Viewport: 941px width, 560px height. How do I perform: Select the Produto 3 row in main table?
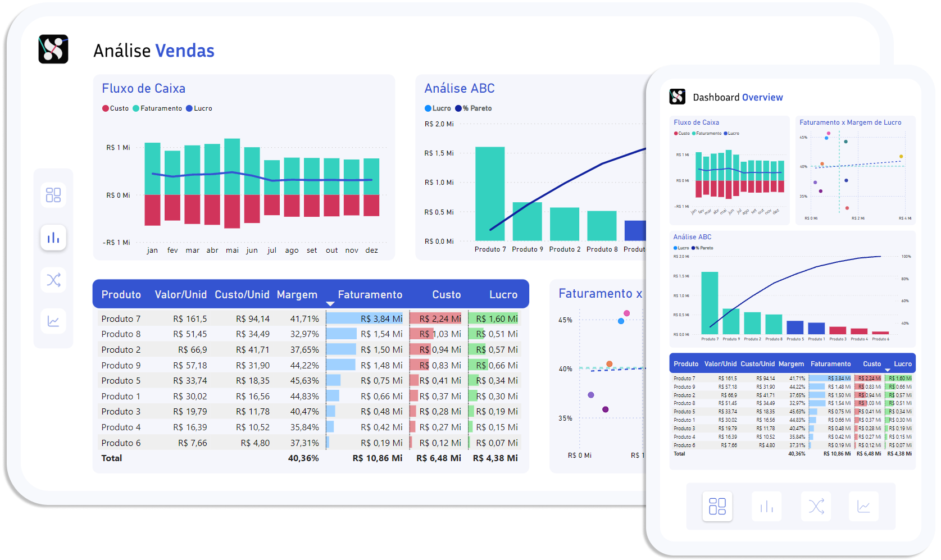pos(311,411)
